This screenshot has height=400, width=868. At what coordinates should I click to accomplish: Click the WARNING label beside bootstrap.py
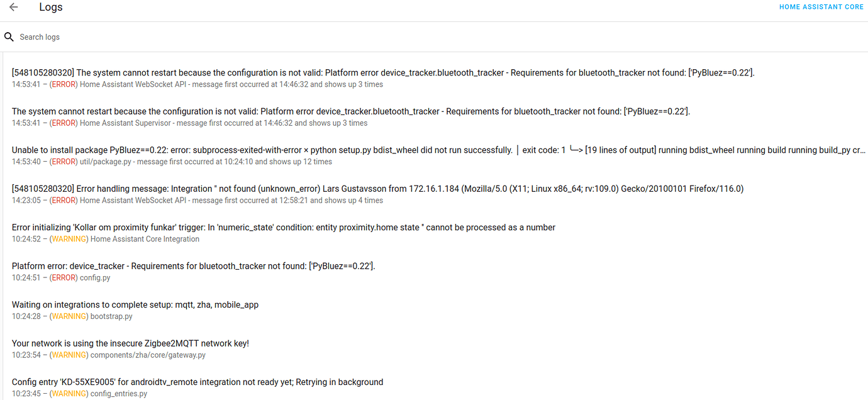pyautogui.click(x=69, y=316)
